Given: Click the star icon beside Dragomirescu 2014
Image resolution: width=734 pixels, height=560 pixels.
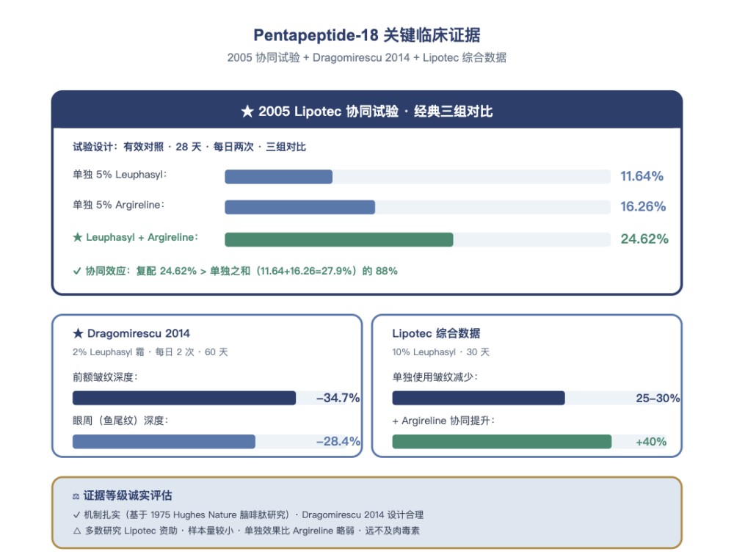Looking at the screenshot, I should click(78, 333).
